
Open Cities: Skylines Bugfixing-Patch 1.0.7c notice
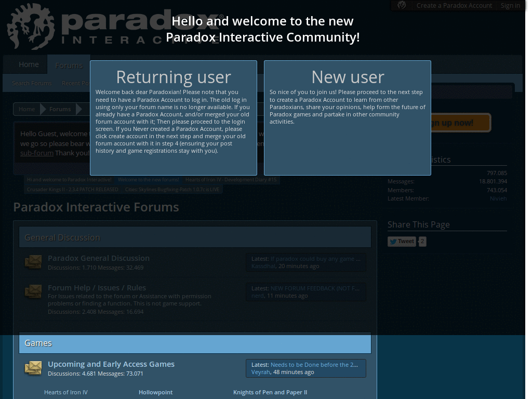tap(172, 189)
